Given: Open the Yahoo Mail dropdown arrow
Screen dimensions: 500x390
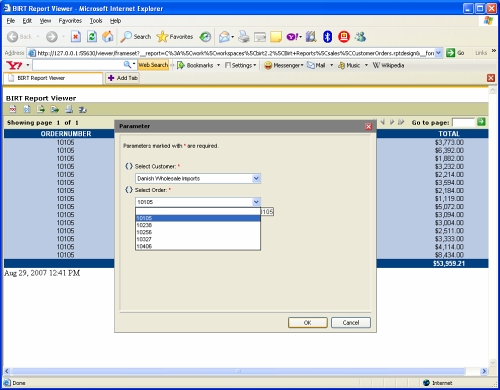Looking at the screenshot, I should pos(331,65).
